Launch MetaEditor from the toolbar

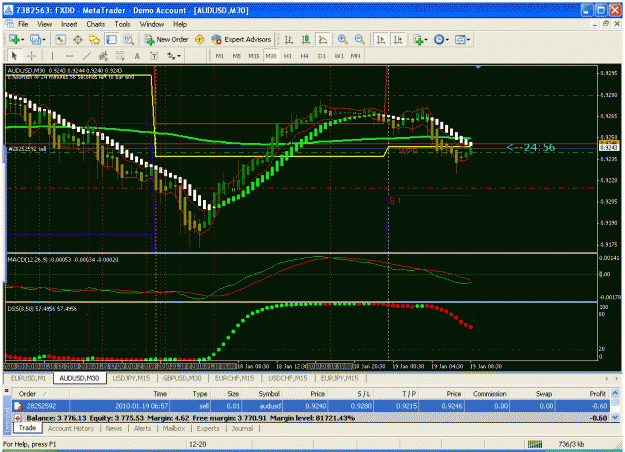(x=199, y=39)
